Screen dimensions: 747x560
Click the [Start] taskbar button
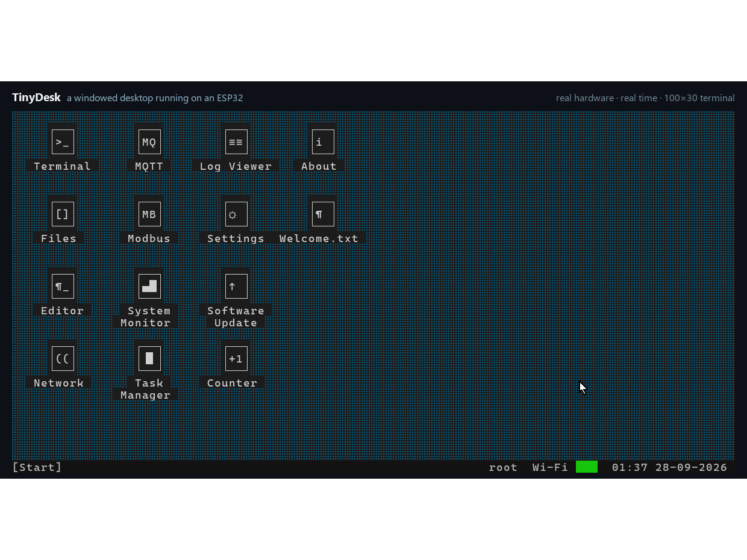(x=37, y=467)
